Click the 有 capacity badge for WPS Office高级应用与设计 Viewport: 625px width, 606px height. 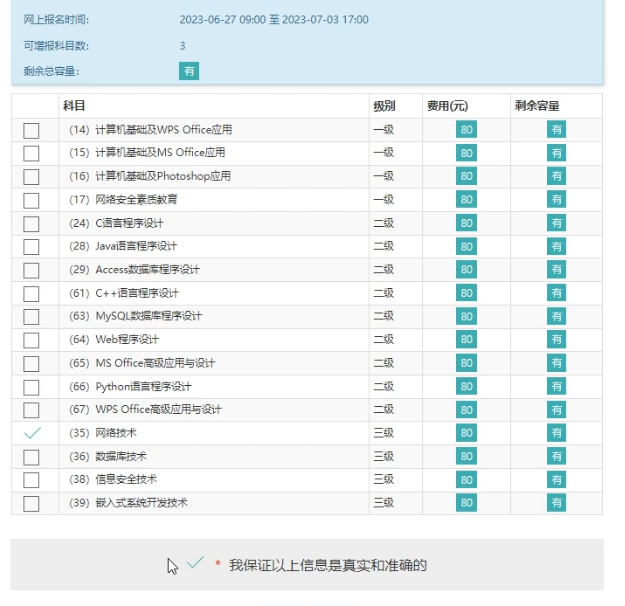556,409
